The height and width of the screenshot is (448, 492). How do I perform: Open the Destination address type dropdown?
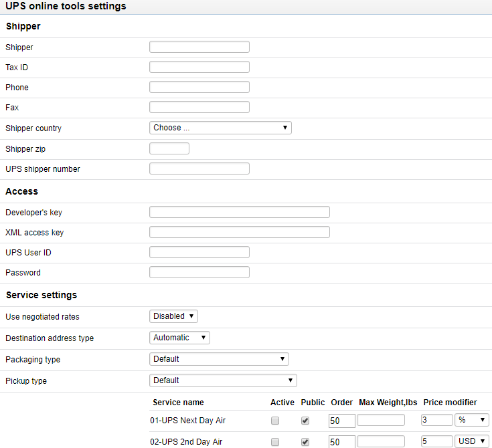(x=179, y=338)
